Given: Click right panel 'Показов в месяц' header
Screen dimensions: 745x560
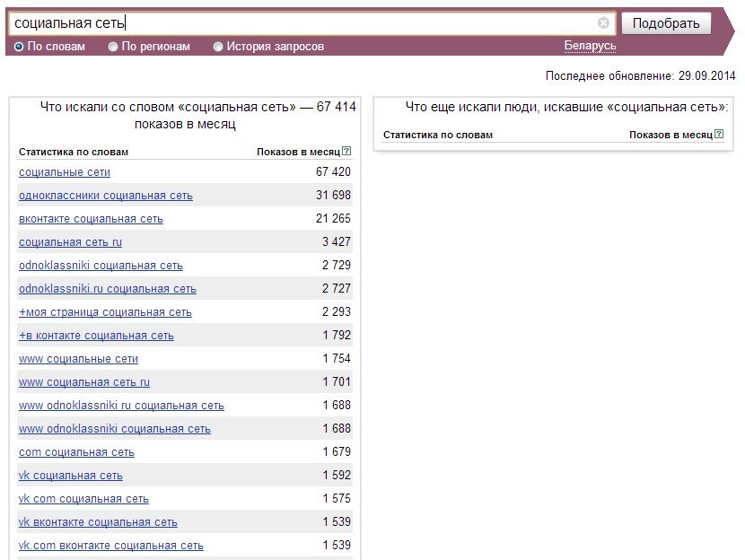Looking at the screenshot, I should (x=670, y=135).
